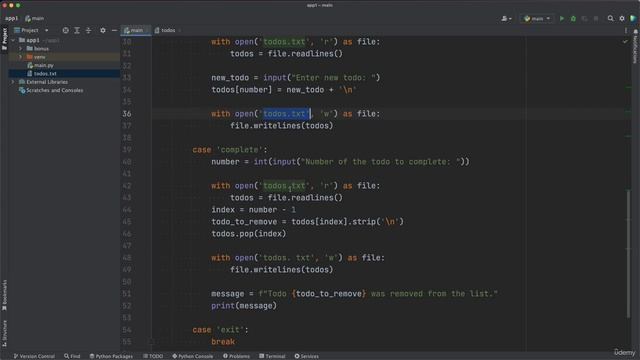The image size is (640, 360).
Task: Open editor tabs more-options menu
Action: pyautogui.click(x=626, y=30)
